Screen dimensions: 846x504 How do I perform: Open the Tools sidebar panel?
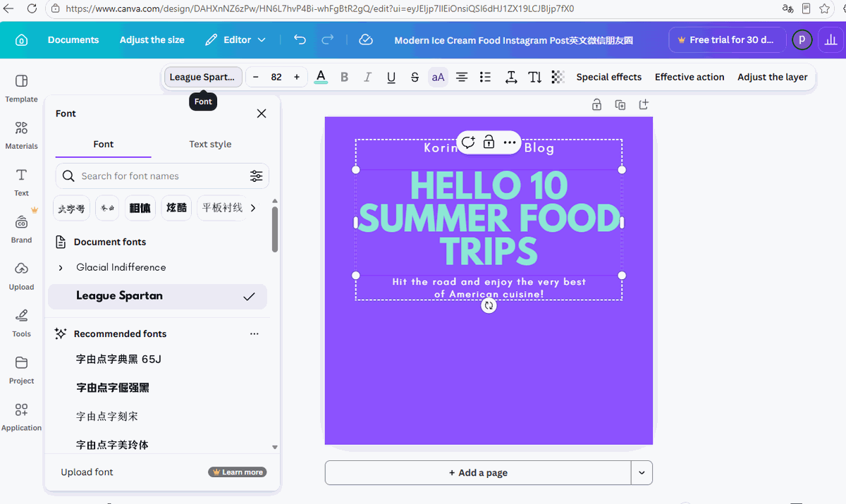(x=21, y=323)
